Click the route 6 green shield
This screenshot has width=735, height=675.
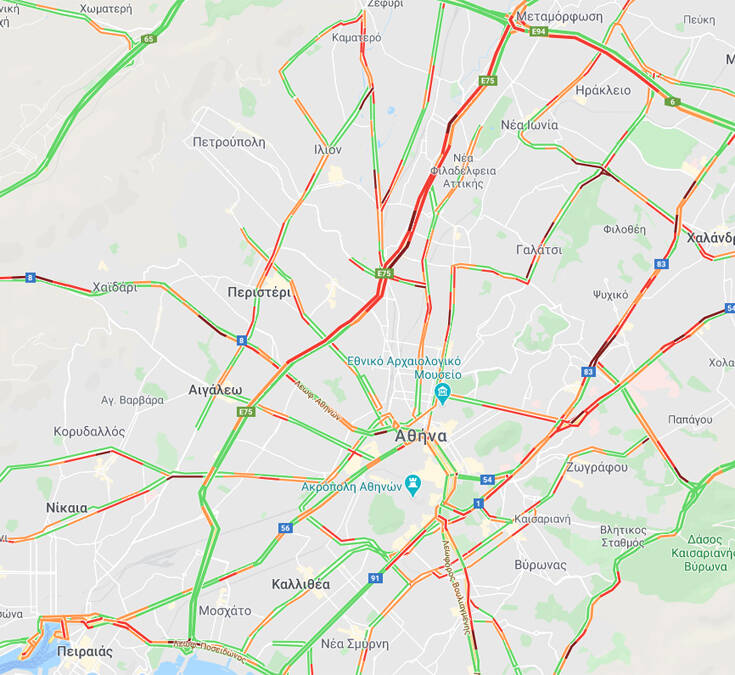click(x=673, y=102)
